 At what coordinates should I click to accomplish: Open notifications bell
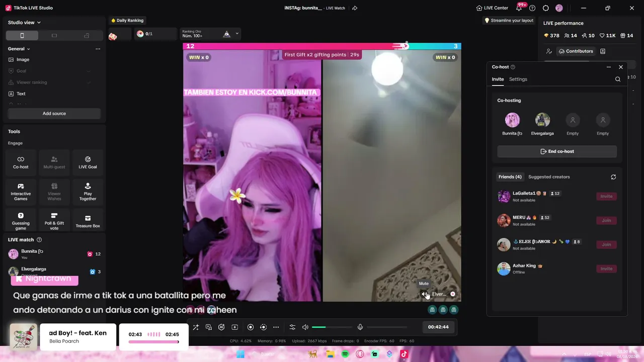(519, 8)
